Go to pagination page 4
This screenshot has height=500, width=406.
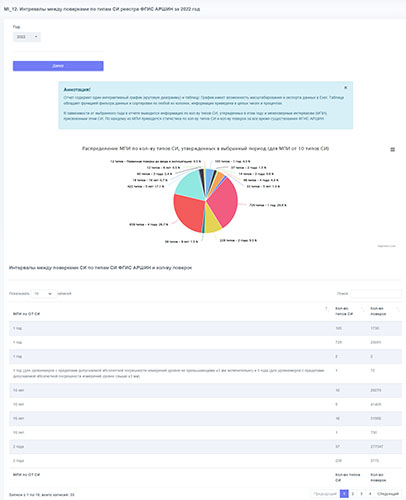(x=370, y=493)
